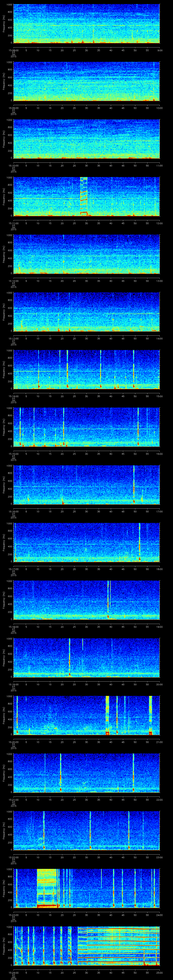173x980 pixels.
Task: Click the 15:08:00 start time label
Action: (x=13, y=50)
